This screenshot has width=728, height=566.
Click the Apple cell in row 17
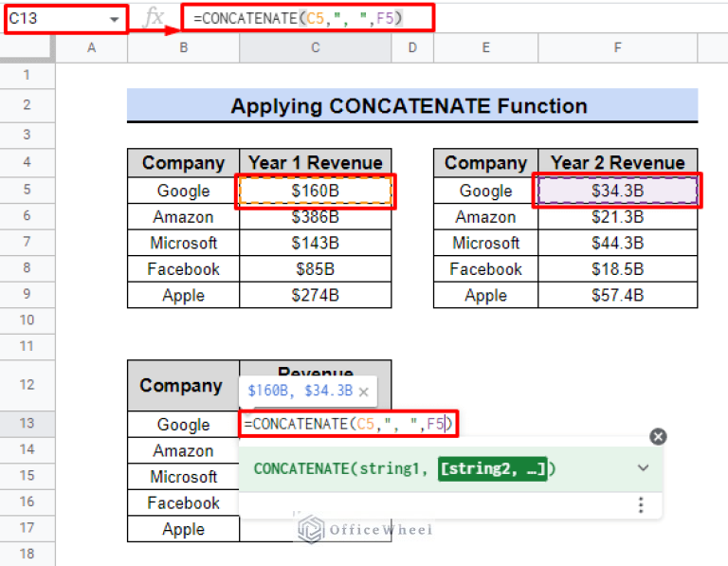(183, 529)
